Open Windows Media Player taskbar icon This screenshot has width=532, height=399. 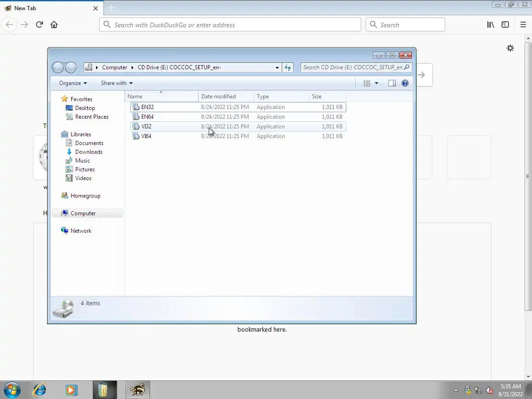point(71,390)
